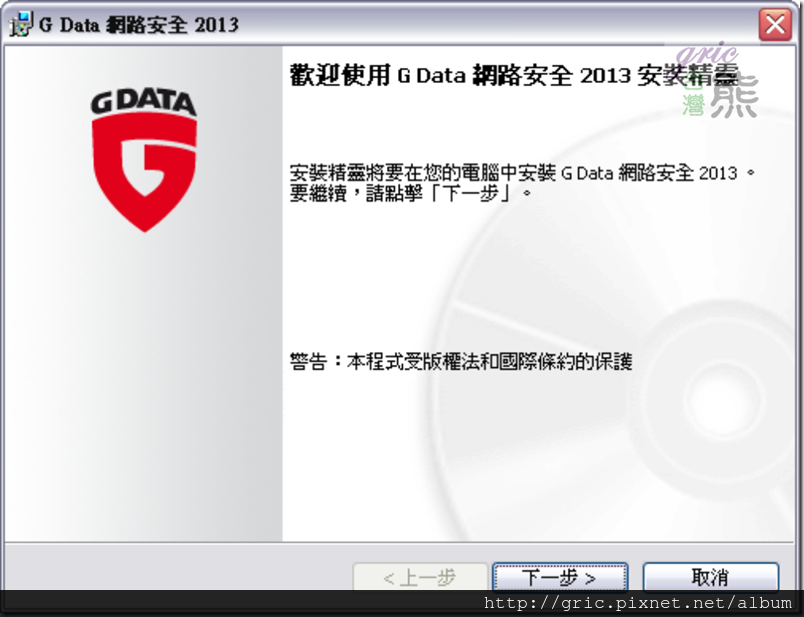This screenshot has width=804, height=617.
Task: Click the G Data 網路安全 2013 window title
Action: point(139,25)
